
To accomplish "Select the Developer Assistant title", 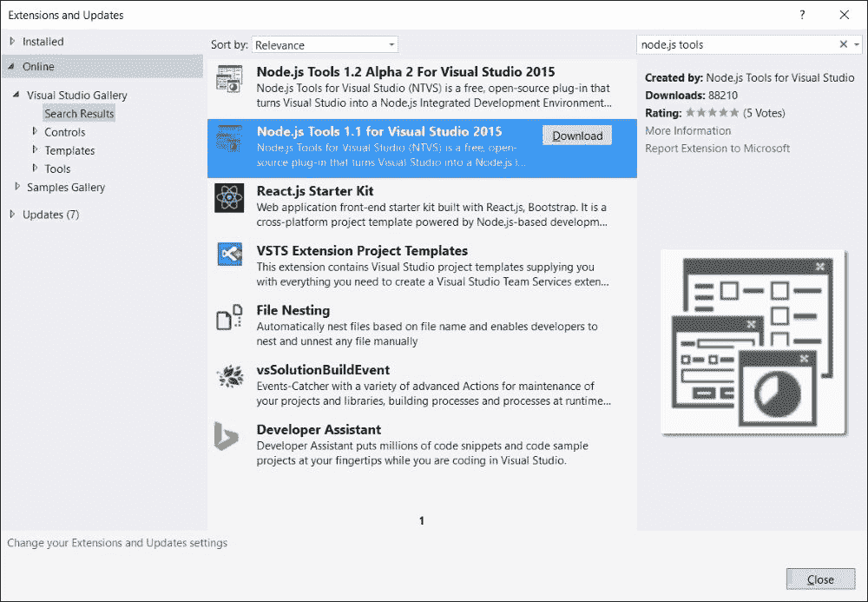I will click(319, 430).
